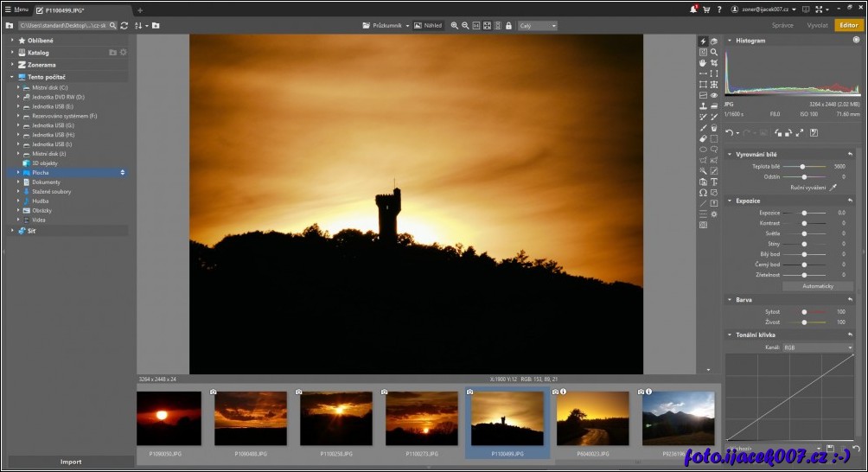The height and width of the screenshot is (472, 868).
Task: Click the Automaticky button
Action: coord(817,285)
